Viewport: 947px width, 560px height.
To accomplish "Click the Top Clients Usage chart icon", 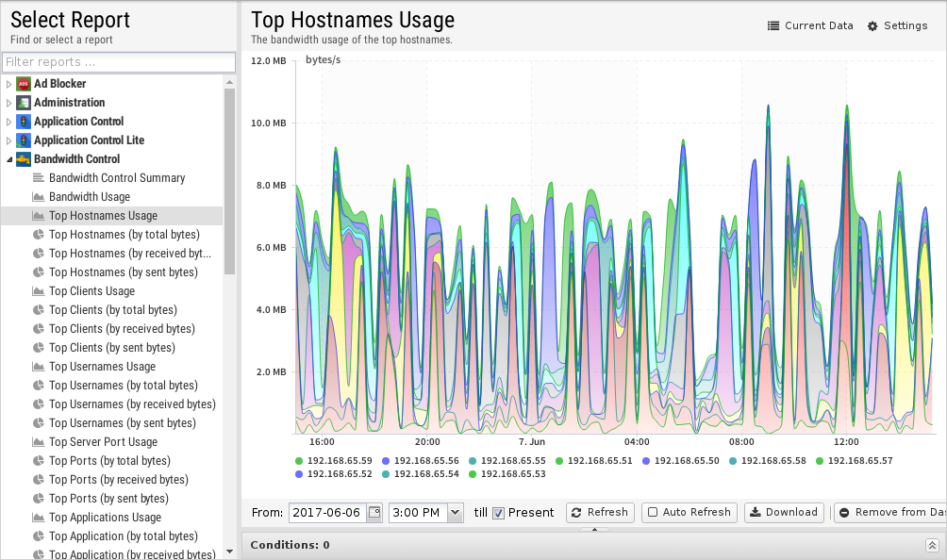I will coord(38,291).
